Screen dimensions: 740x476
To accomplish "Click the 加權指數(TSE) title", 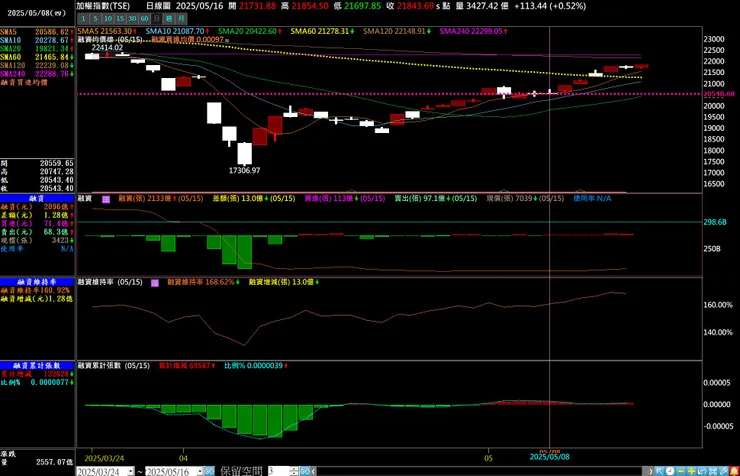I will point(103,6).
